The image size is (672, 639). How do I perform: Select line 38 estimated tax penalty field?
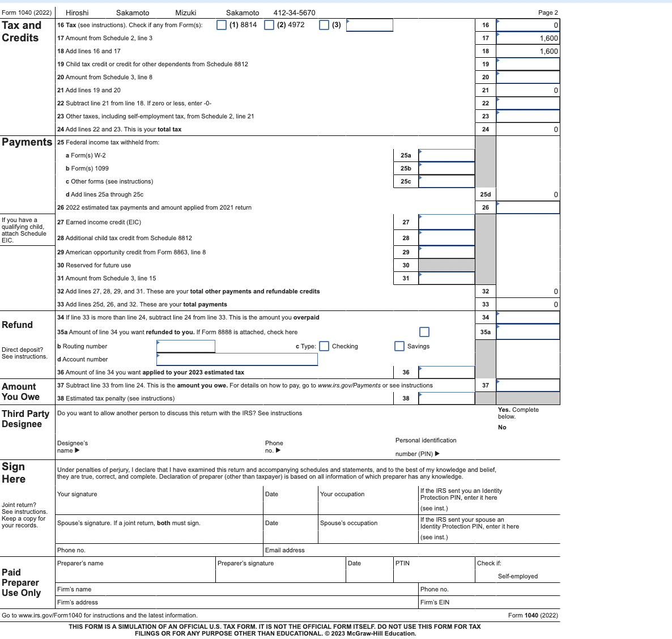[446, 398]
